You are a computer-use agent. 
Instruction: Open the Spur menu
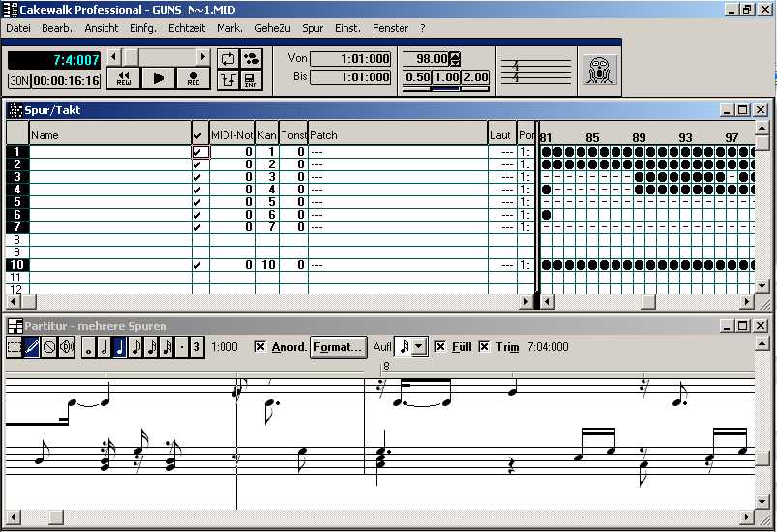pos(313,28)
